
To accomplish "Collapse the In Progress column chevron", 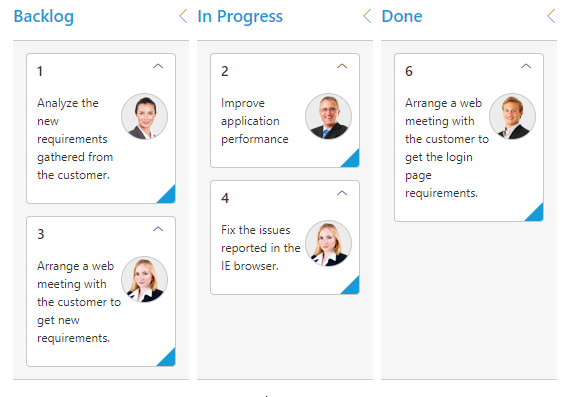I will (367, 16).
